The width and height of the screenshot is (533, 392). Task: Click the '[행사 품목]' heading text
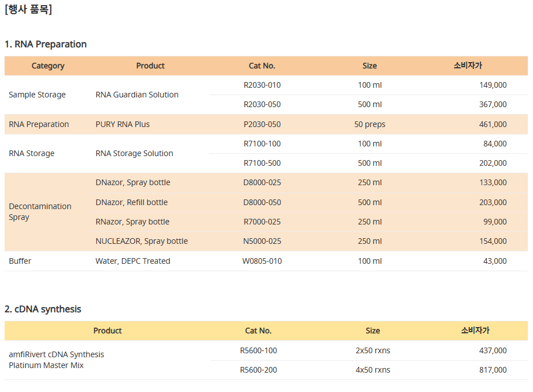point(28,9)
